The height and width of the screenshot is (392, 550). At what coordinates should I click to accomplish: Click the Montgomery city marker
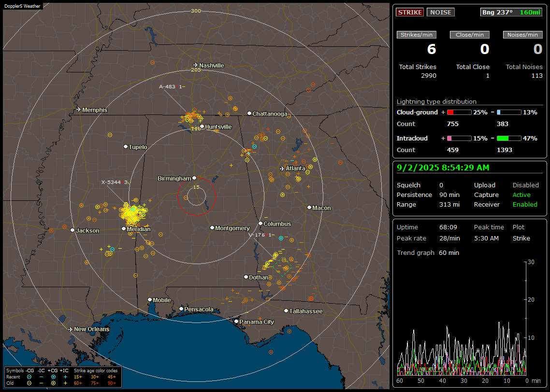point(212,228)
